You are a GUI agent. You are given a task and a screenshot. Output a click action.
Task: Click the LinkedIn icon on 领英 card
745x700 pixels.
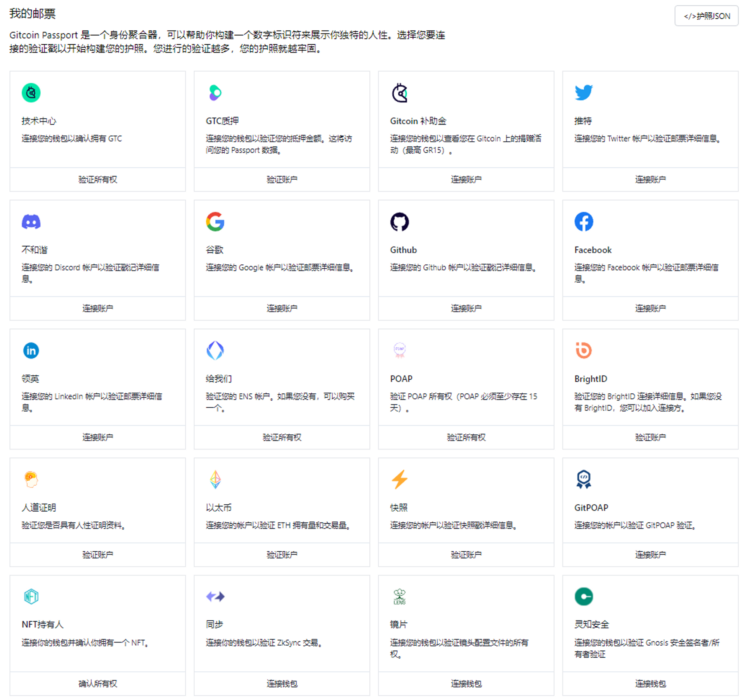31,350
